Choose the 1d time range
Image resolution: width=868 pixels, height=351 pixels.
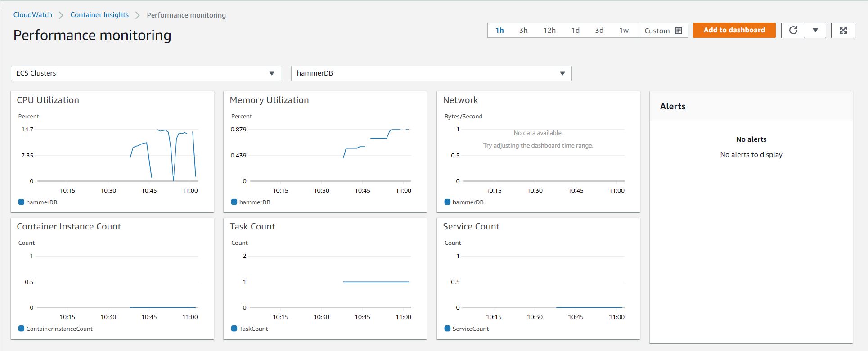[575, 31]
